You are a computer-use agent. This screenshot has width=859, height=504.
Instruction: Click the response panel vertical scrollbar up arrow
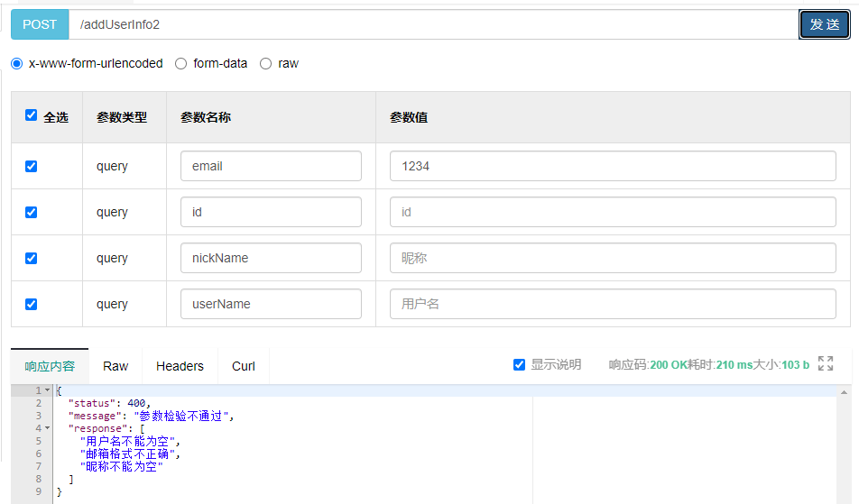(x=845, y=393)
